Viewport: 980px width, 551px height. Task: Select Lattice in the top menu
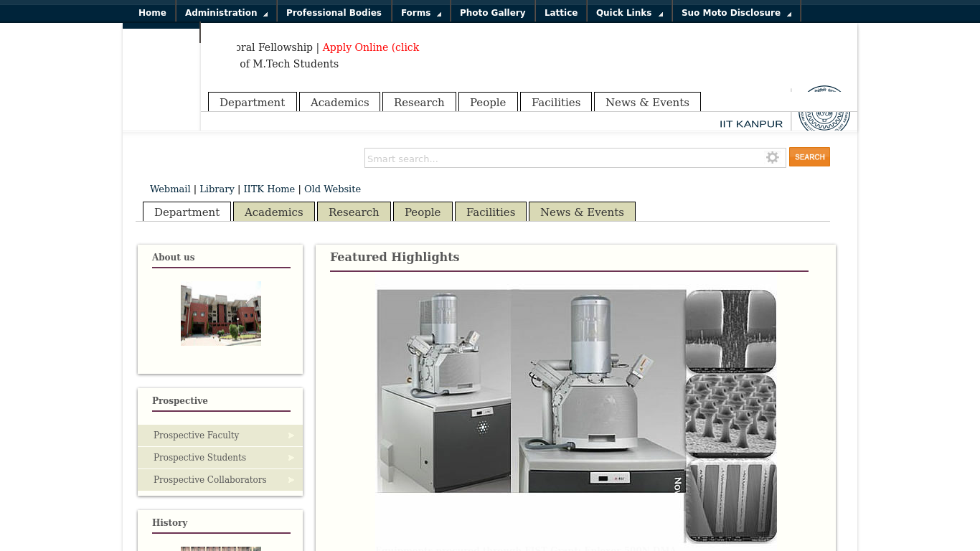[561, 12]
